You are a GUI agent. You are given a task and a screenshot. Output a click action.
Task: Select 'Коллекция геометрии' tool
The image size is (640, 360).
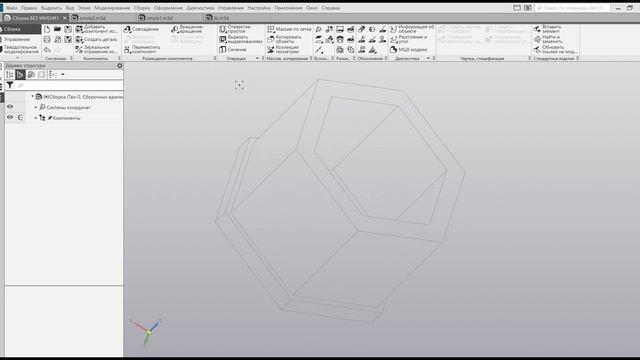(x=283, y=49)
